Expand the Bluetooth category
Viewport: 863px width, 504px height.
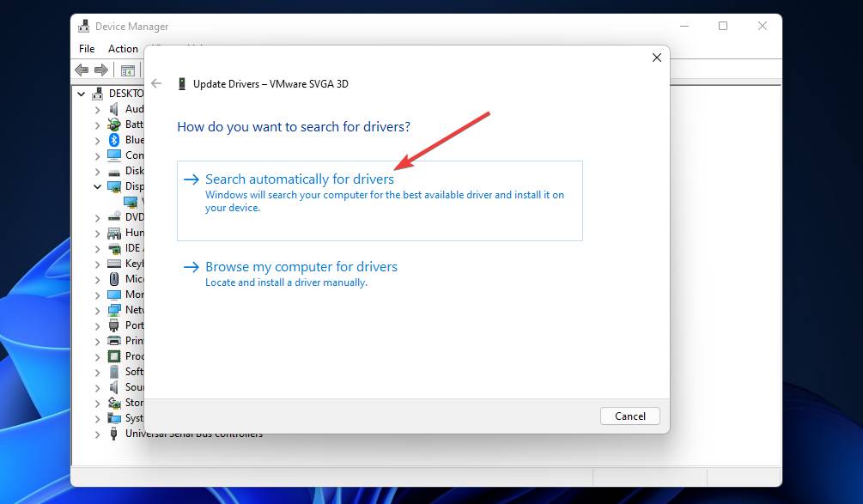[x=97, y=140]
